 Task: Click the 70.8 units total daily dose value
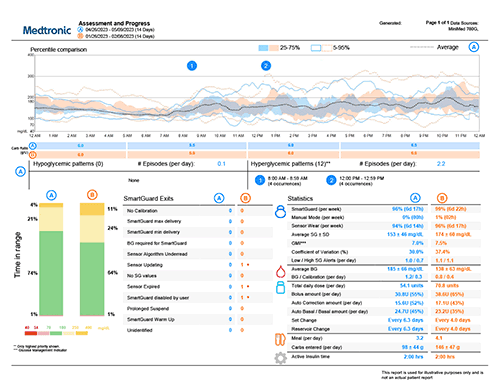click(447, 286)
